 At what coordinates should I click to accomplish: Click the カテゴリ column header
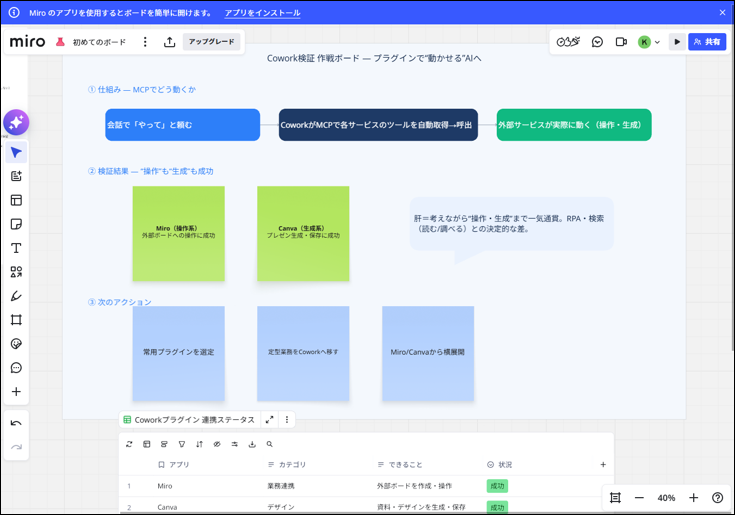287,465
